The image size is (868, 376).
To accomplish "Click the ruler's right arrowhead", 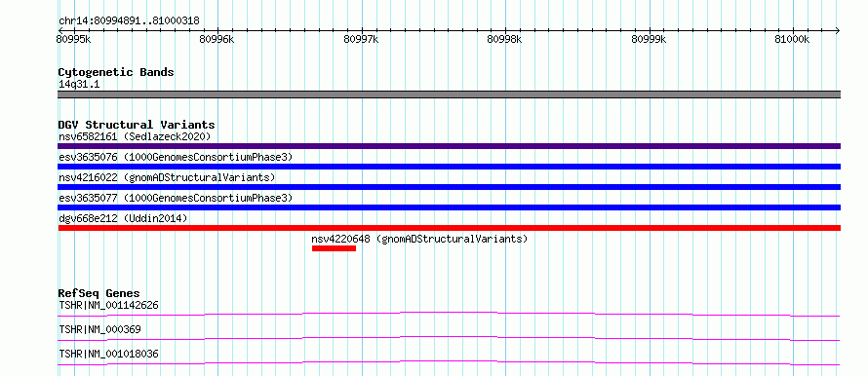I will pyautogui.click(x=837, y=30).
